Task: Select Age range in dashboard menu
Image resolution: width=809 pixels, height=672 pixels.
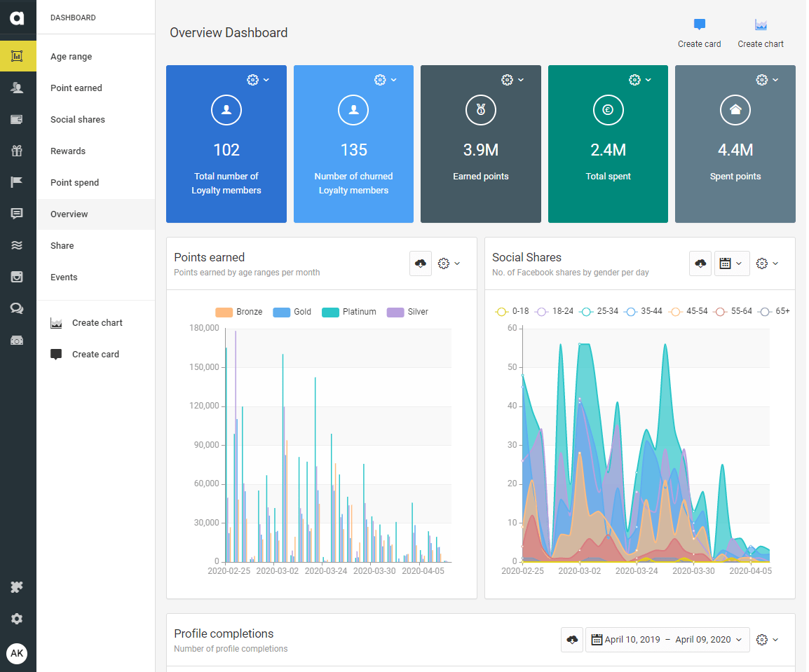Action: pyautogui.click(x=96, y=56)
